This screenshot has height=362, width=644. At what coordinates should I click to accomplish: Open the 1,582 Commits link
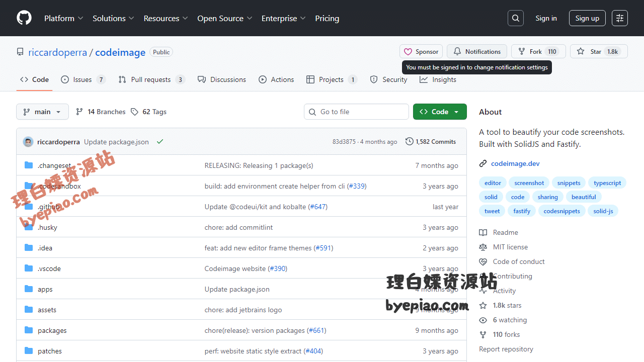point(431,142)
